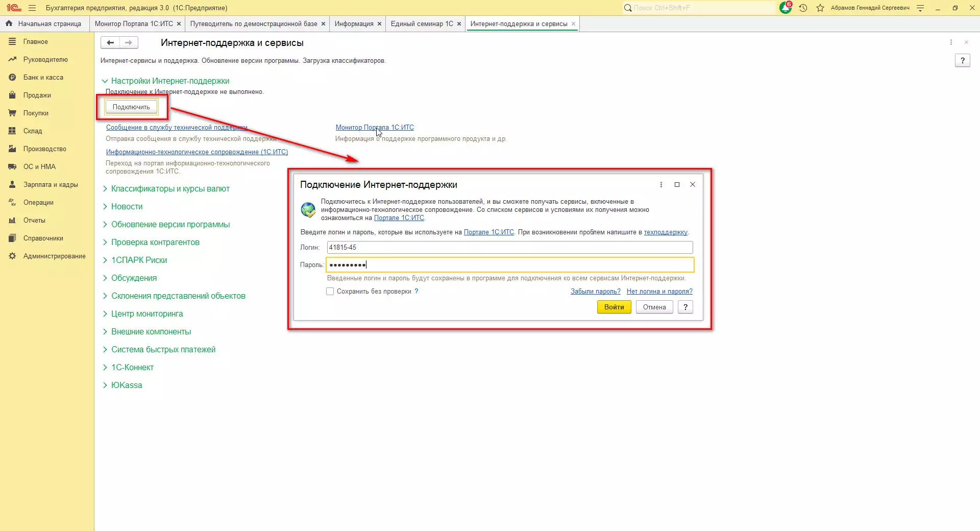This screenshot has height=531, width=980.
Task: Enable the Сохранить без проверки checkbox
Action: coord(330,292)
